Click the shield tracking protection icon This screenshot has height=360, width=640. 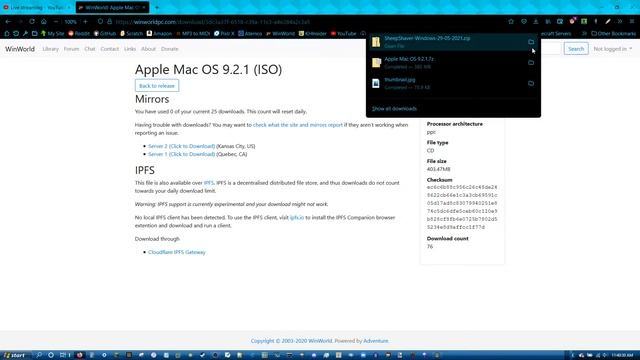(x=100, y=22)
